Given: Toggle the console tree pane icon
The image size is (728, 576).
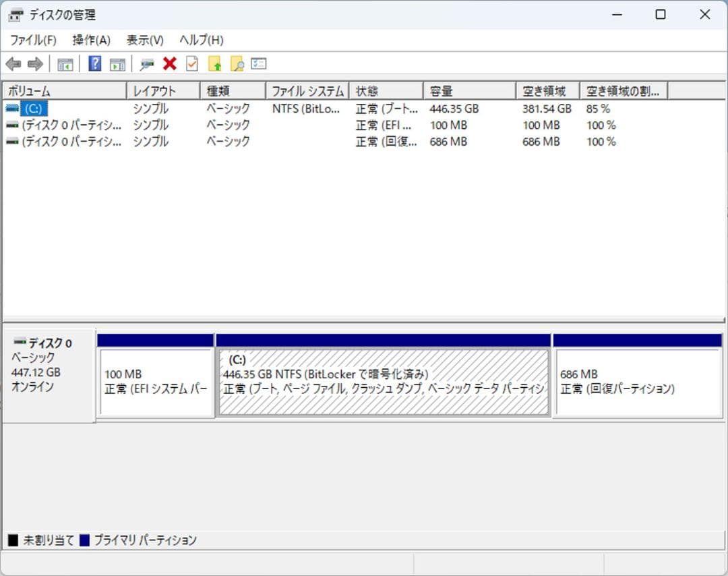Looking at the screenshot, I should [64, 63].
